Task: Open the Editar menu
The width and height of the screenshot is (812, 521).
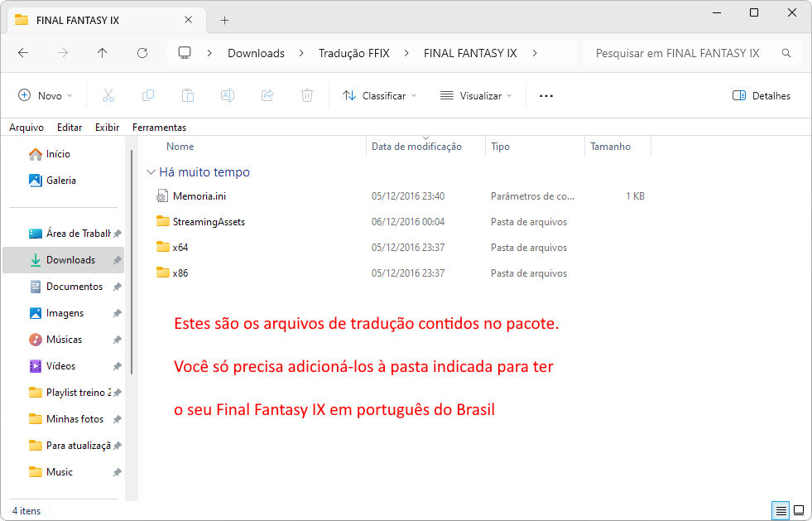Action: click(x=70, y=127)
